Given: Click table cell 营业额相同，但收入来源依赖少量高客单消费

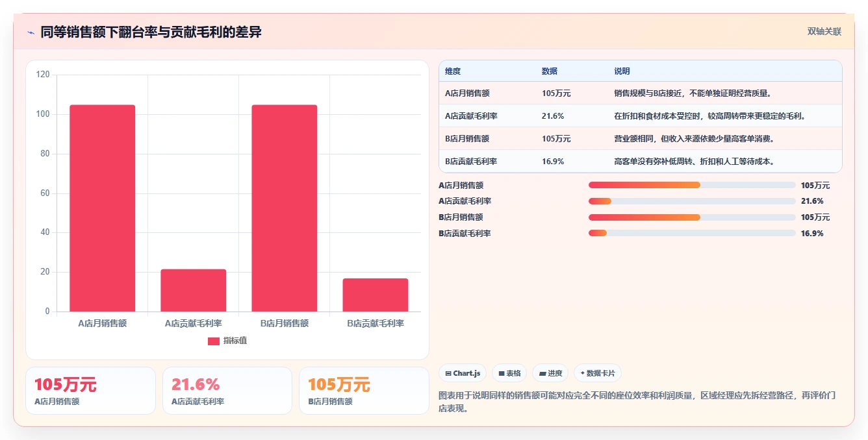Looking at the screenshot, I should click(694, 139).
